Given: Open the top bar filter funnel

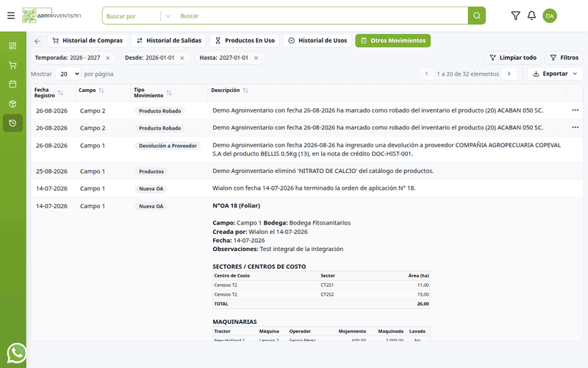Looking at the screenshot, I should 516,15.
